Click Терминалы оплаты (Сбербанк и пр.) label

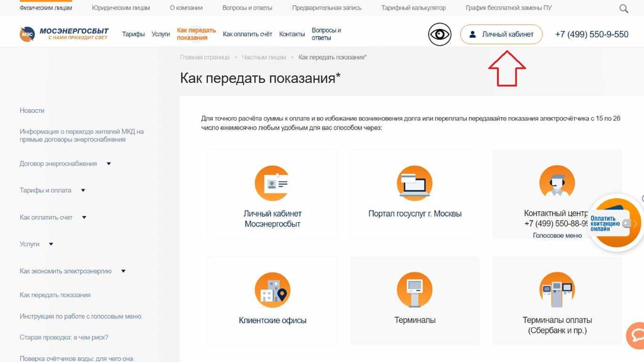pyautogui.click(x=557, y=325)
